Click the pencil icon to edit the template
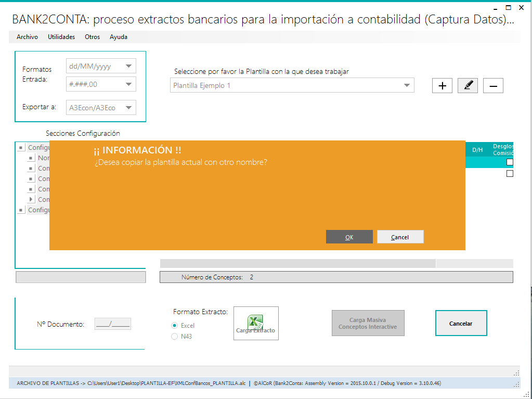The width and height of the screenshot is (532, 399). tap(468, 85)
